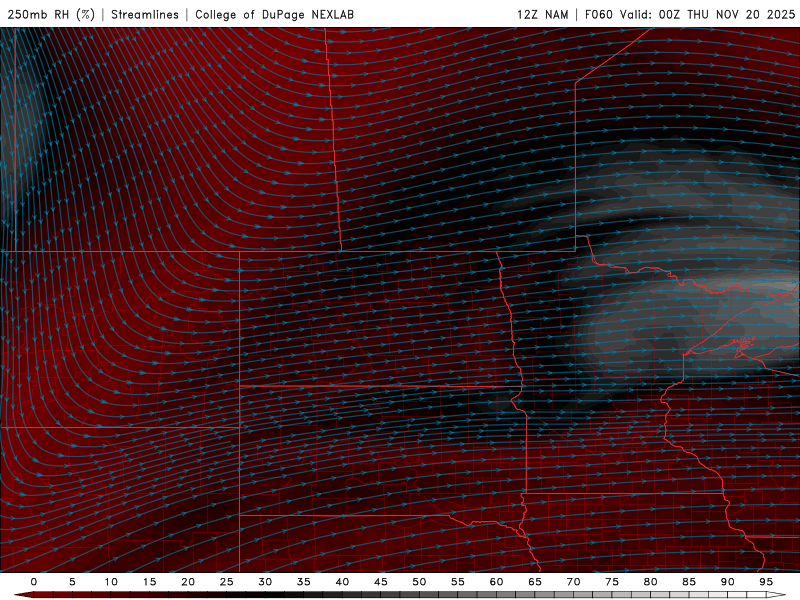Select the 50 label on the color scale

pyautogui.click(x=419, y=582)
